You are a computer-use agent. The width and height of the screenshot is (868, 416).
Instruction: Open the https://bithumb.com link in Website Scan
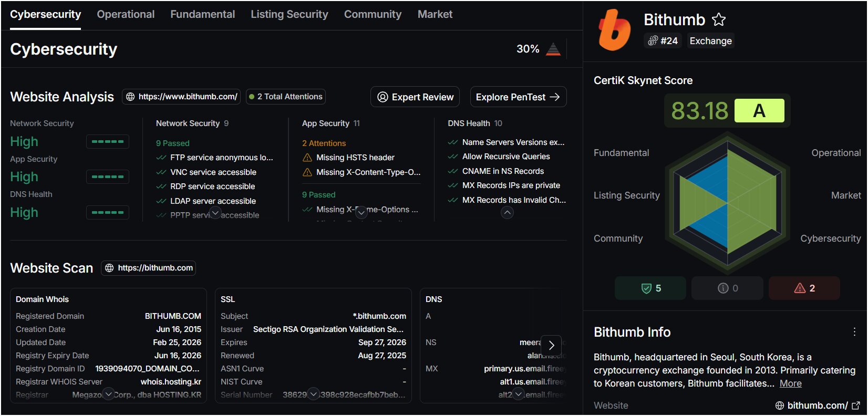(148, 268)
